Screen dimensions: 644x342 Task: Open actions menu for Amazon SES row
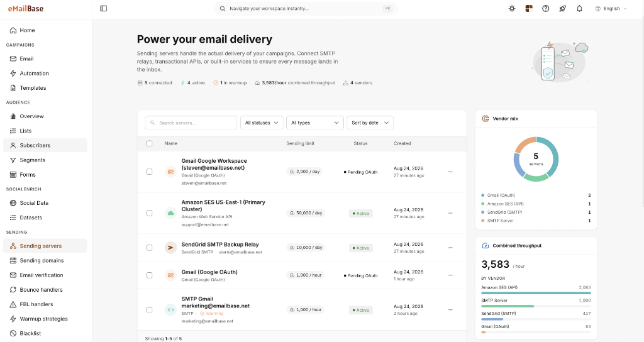(450, 213)
